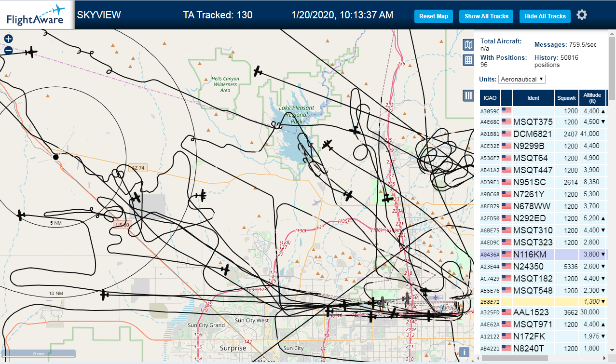Click altitude value 41,000
Image resolution: width=616 pixels, height=364 pixels.
pyautogui.click(x=591, y=134)
